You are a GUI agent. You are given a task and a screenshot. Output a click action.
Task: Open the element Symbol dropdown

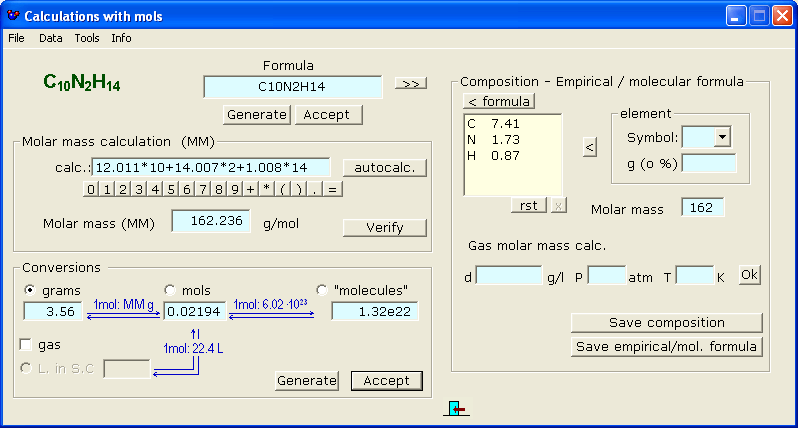(x=722, y=137)
